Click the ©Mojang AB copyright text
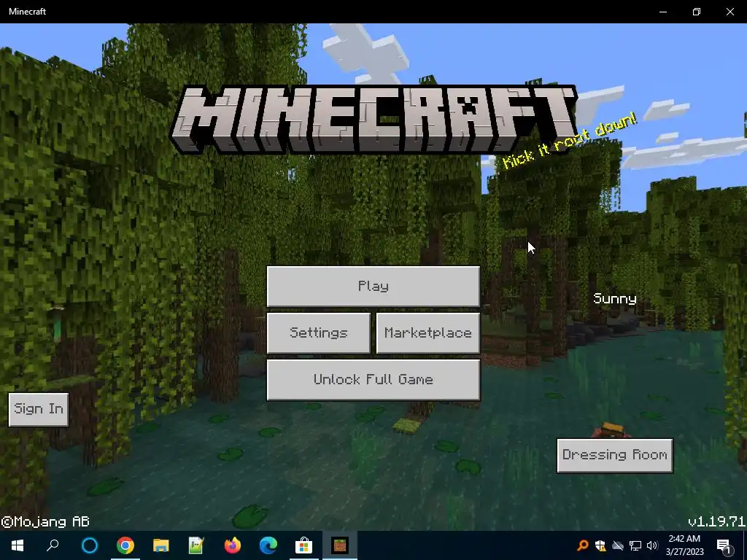 (45, 521)
